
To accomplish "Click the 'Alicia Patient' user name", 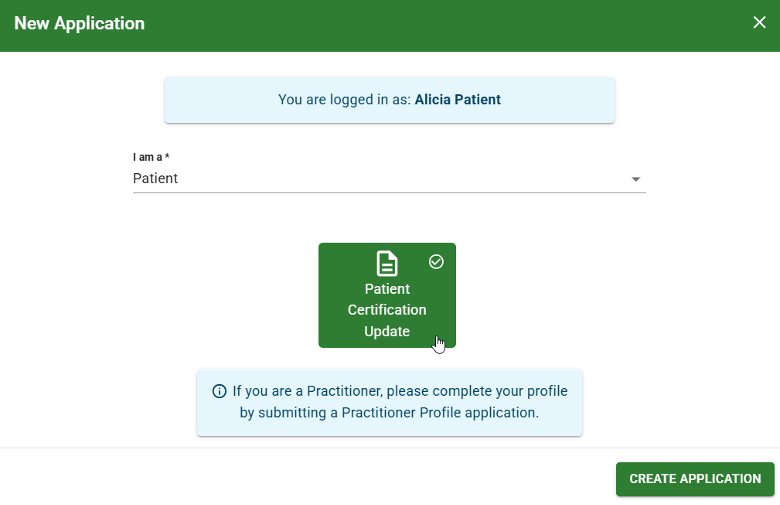I will pos(458,100).
